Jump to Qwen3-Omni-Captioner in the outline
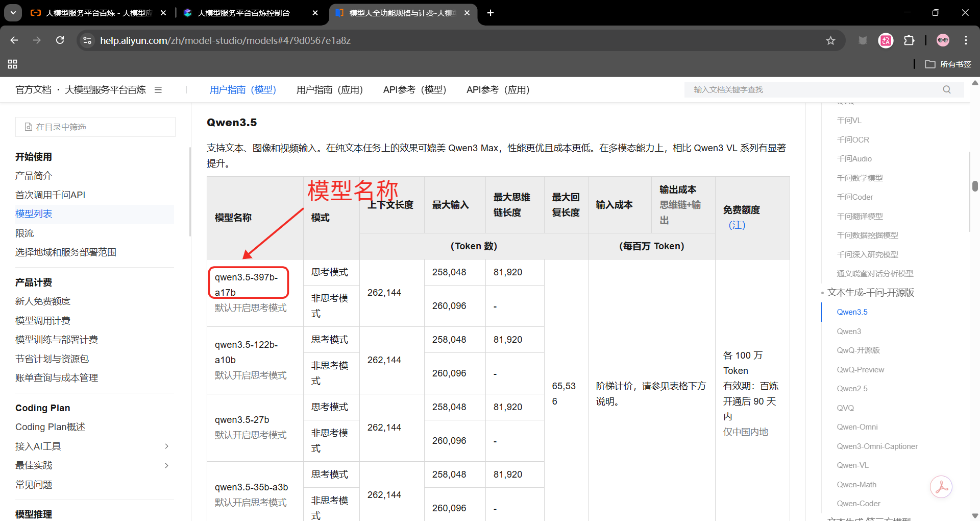Viewport: 980px width, 521px height. 877,446
